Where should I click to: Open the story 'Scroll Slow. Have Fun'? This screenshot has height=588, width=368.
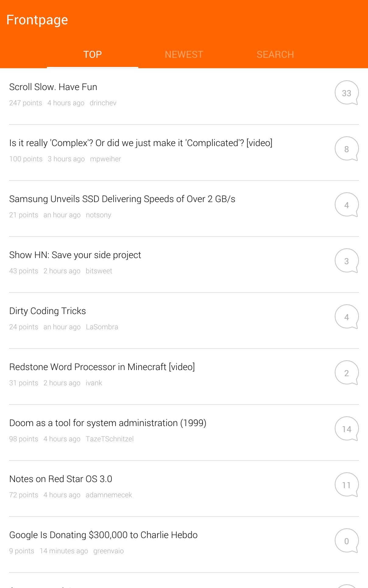tap(53, 87)
